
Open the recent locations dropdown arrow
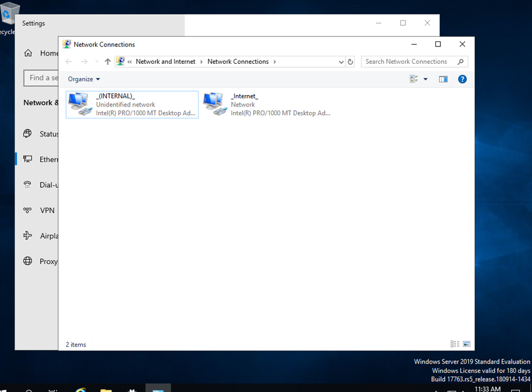click(x=97, y=62)
